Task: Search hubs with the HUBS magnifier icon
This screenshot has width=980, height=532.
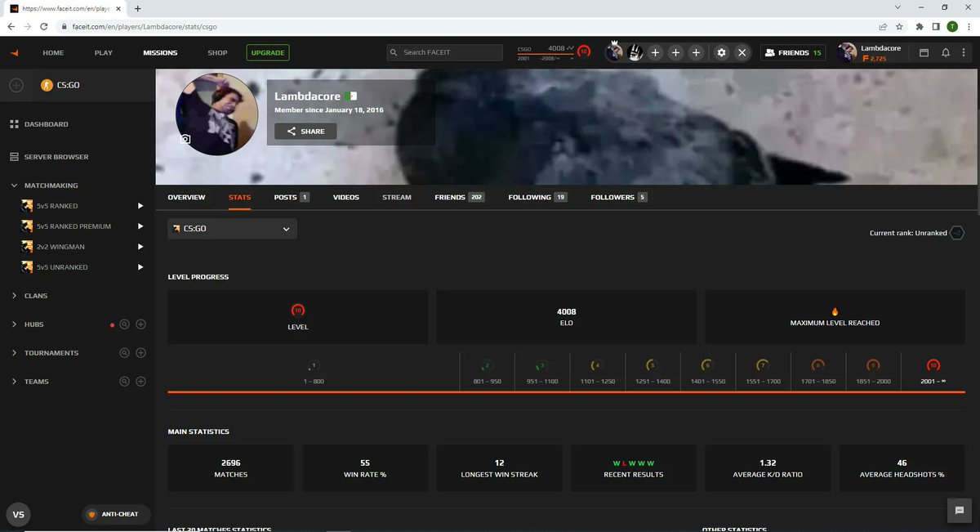Action: [125, 324]
